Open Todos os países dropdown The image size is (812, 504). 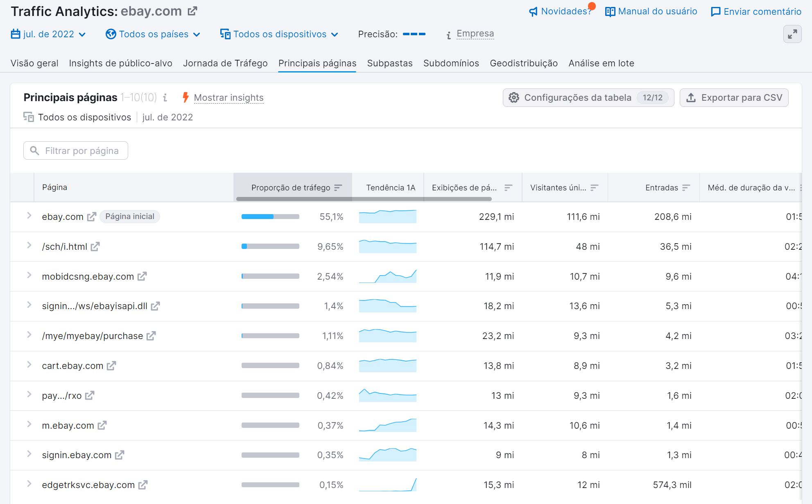click(x=153, y=34)
